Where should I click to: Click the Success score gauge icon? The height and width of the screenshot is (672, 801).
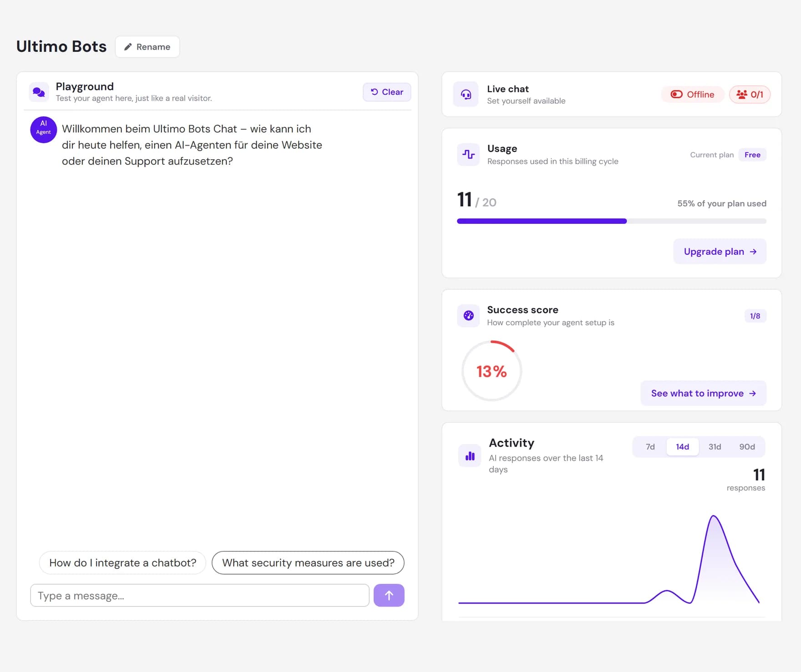468,315
